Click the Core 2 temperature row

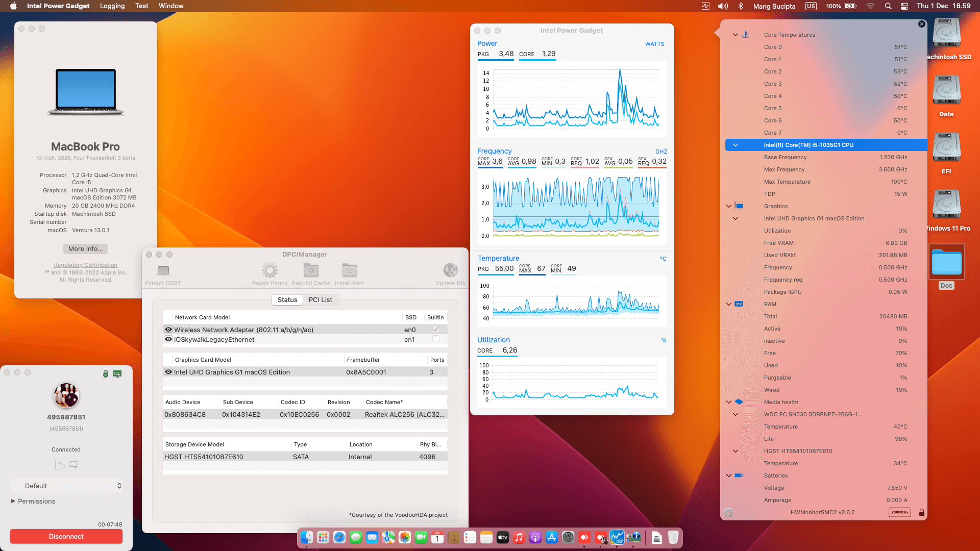[x=826, y=71]
